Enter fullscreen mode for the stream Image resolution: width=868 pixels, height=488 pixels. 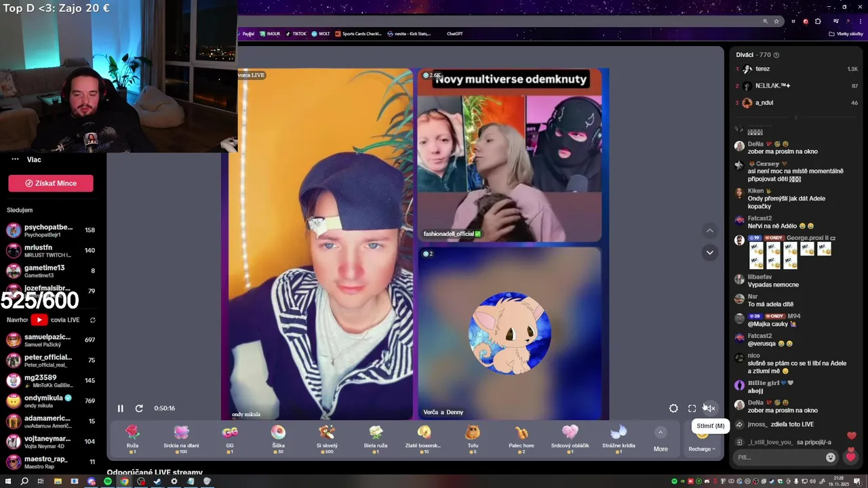point(692,408)
